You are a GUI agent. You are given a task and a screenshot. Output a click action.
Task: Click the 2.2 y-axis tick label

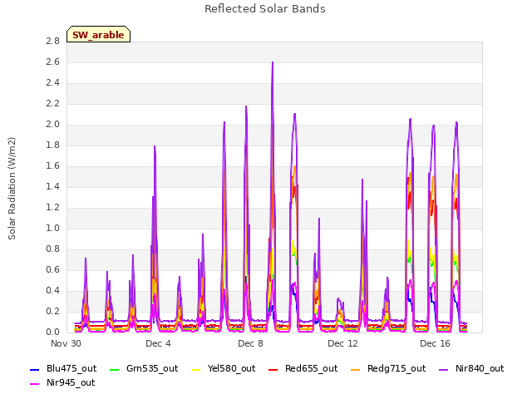53,104
